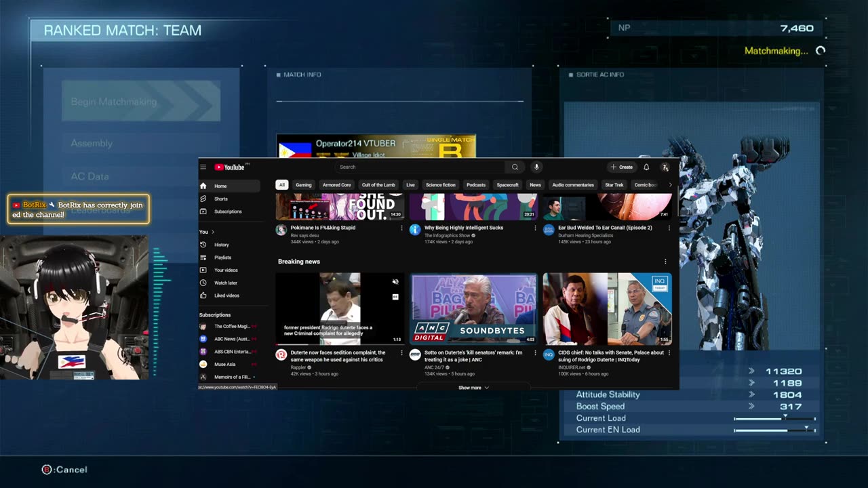Select the Star Trek chip
This screenshot has height=488, width=868.
614,185
